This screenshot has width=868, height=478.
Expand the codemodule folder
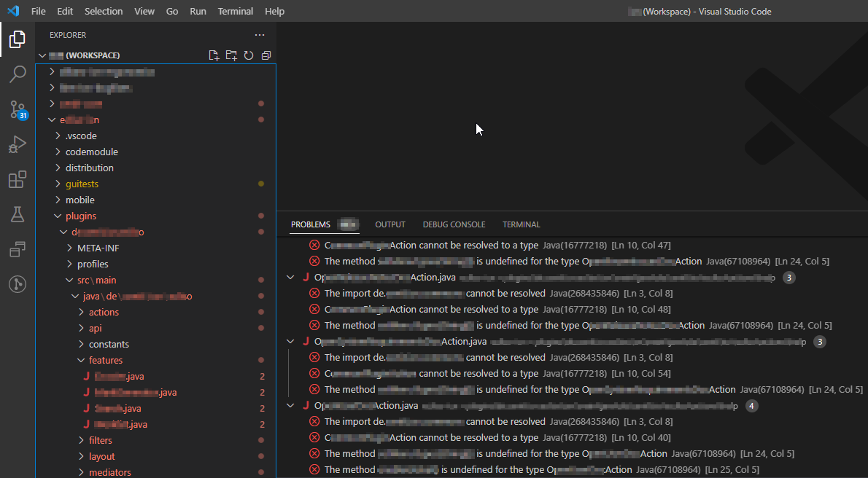point(155,152)
